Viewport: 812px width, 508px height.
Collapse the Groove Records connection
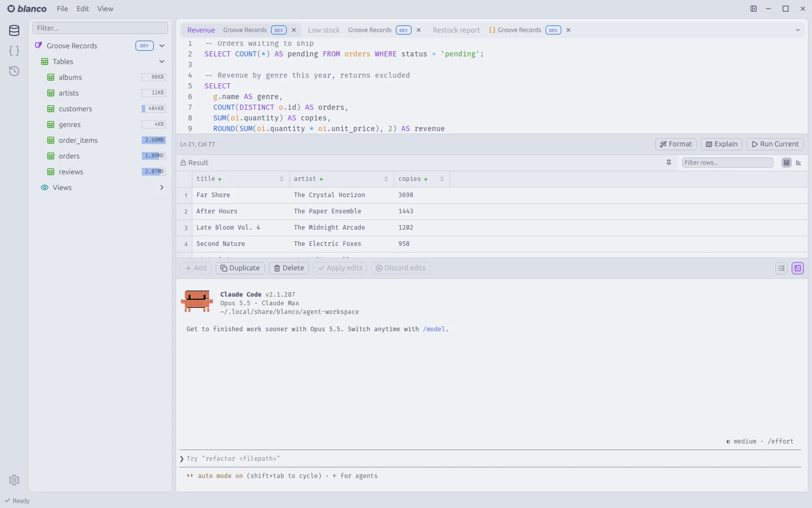162,46
